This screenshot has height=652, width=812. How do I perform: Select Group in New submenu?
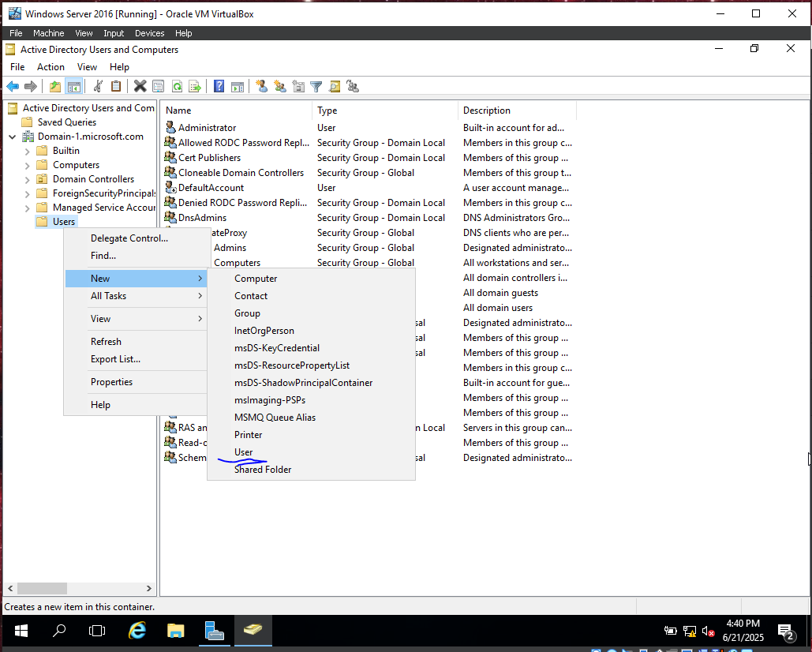click(x=311, y=313)
